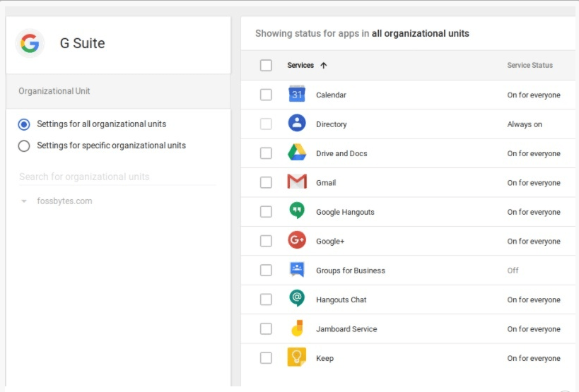Sort by the Services column header

pyautogui.click(x=300, y=65)
